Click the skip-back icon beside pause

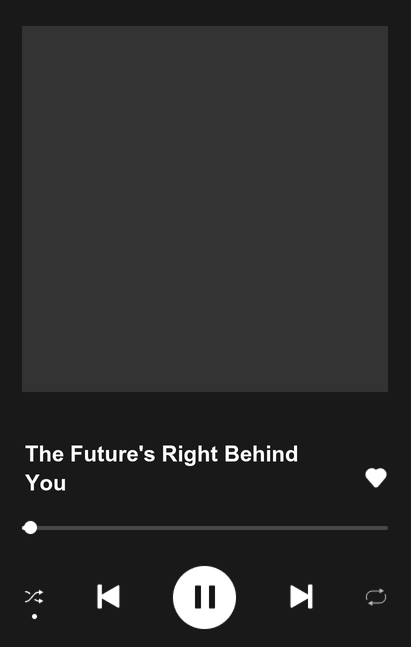[108, 596]
